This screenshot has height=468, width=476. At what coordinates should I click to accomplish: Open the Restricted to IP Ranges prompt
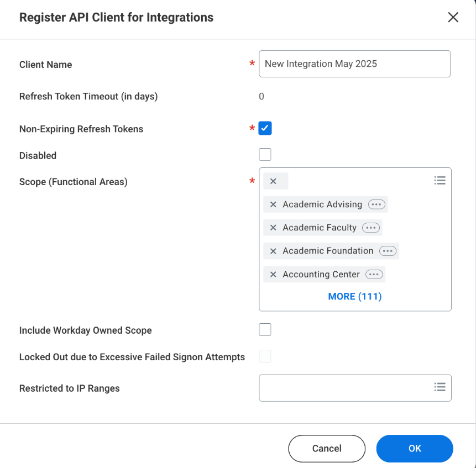(x=440, y=387)
